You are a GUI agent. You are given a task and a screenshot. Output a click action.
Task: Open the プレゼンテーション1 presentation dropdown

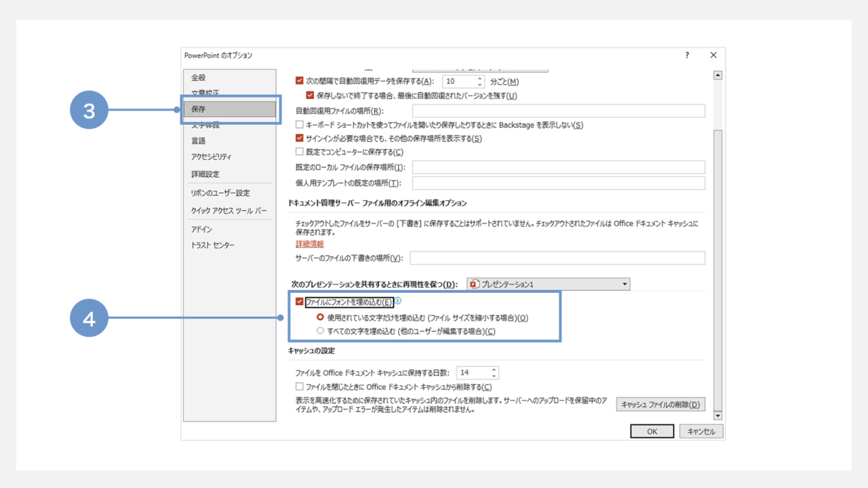coord(548,284)
